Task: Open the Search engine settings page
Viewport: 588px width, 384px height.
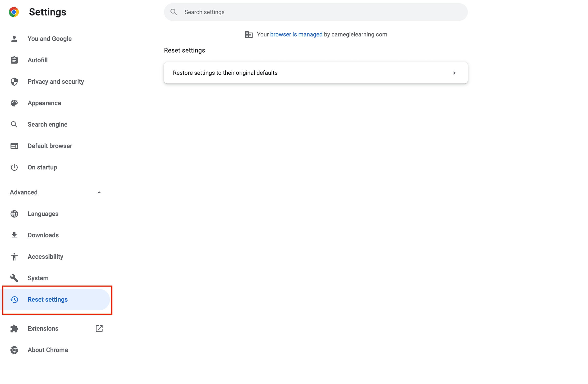Action: (x=47, y=125)
